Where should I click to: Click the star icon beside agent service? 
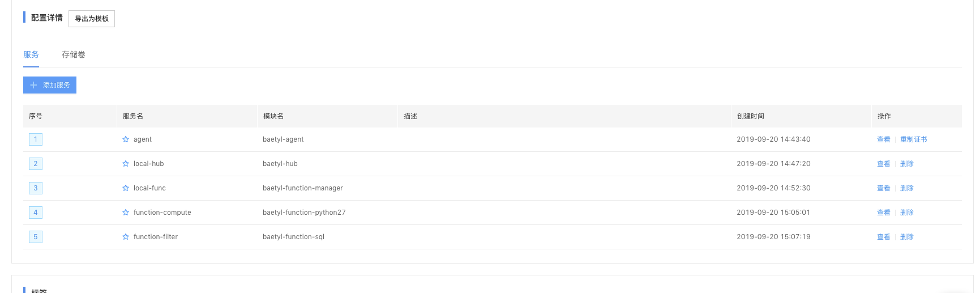point(126,139)
